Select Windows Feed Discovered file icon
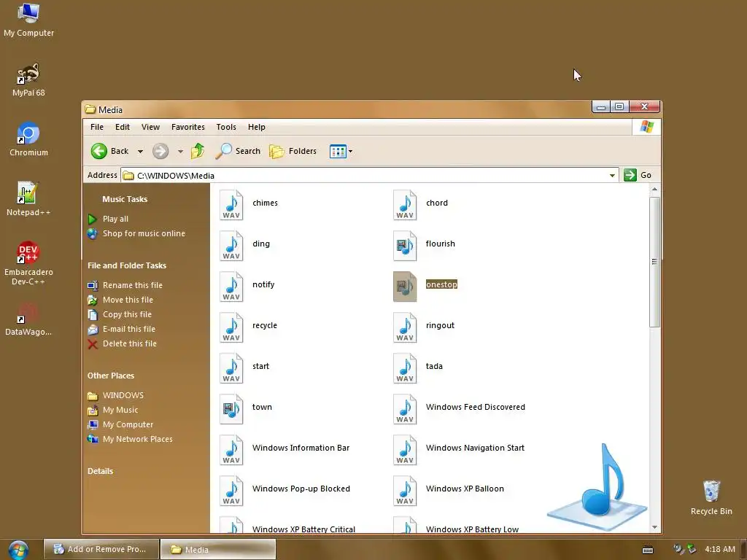Viewport: 747px width, 560px height. pyautogui.click(x=405, y=409)
